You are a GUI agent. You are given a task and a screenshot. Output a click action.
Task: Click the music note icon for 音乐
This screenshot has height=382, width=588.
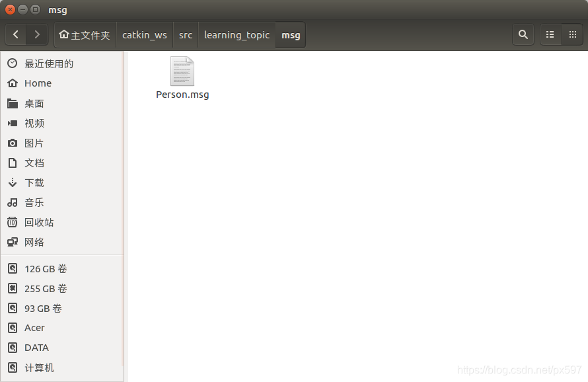click(x=13, y=203)
